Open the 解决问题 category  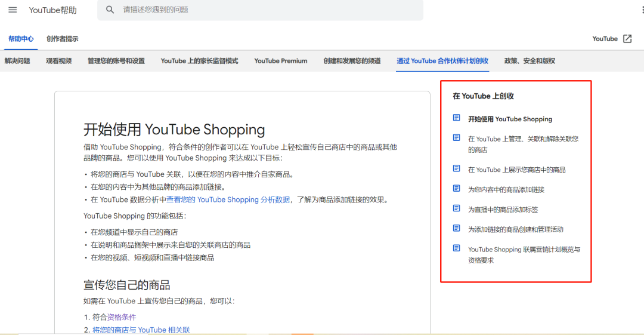click(17, 61)
